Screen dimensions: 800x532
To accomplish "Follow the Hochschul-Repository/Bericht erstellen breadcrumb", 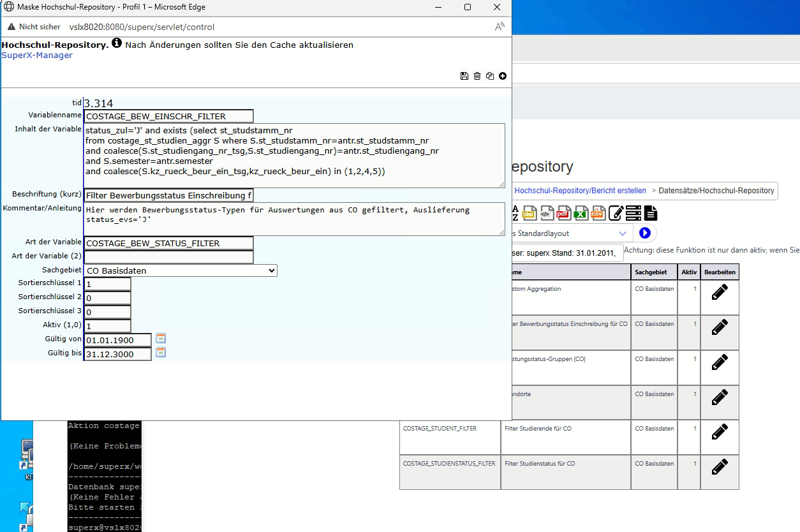I will click(x=579, y=191).
